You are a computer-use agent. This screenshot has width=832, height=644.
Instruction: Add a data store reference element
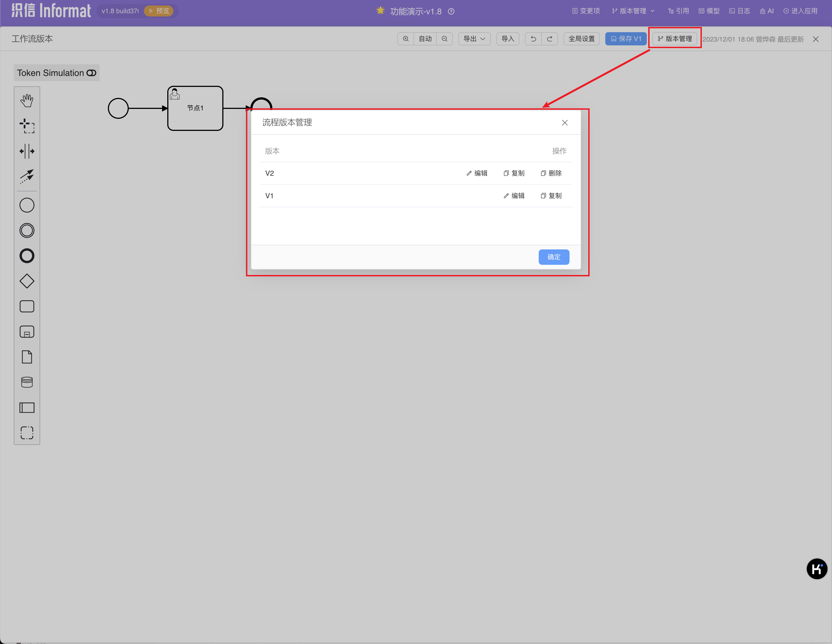pyautogui.click(x=27, y=382)
